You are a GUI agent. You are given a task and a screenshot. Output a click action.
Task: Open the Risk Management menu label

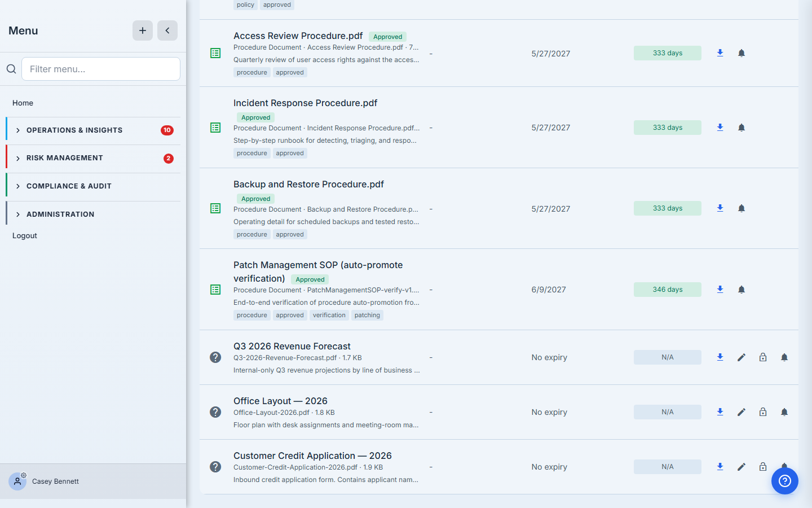(65, 158)
